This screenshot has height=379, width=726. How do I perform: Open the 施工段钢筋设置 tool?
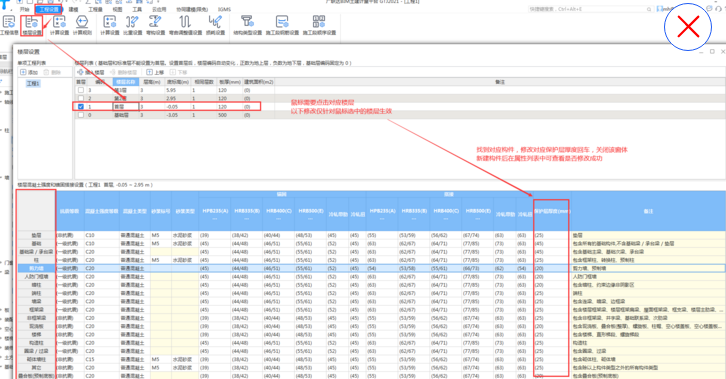click(282, 25)
